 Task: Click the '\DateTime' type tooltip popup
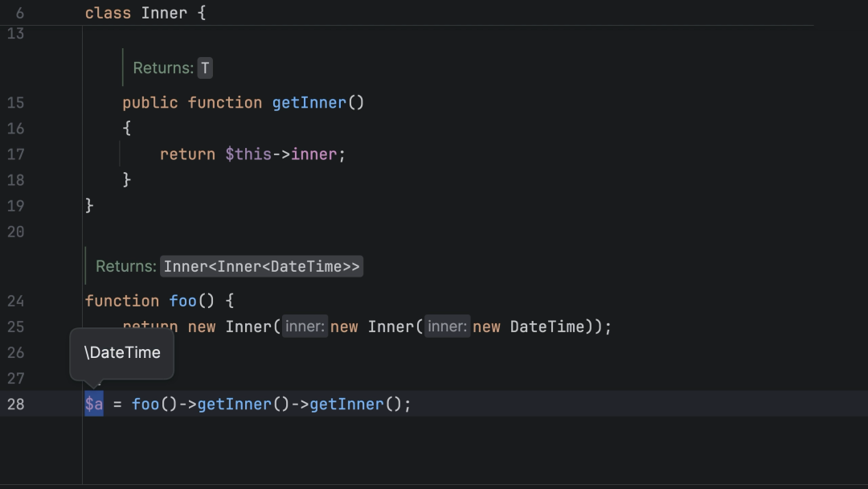pos(122,353)
